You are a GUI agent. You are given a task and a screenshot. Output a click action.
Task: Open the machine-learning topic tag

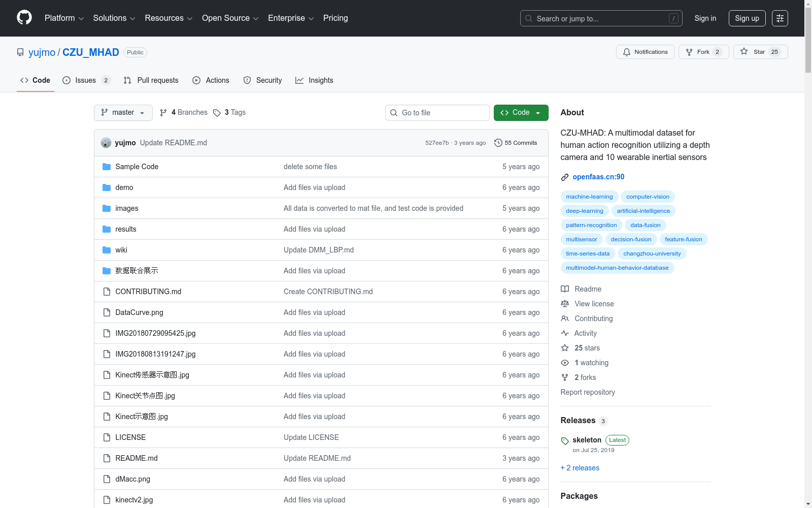(x=589, y=197)
